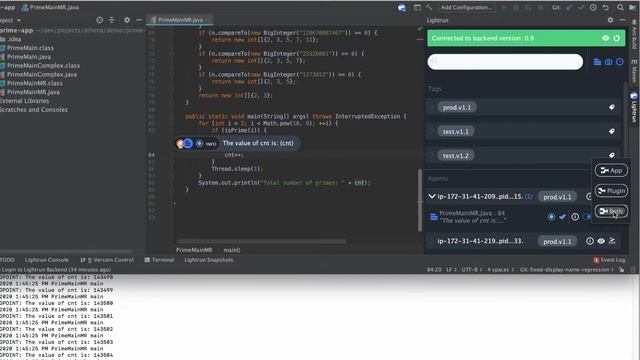Click locate-file target icon in Project panel
Image resolution: width=640 pixels, height=360 pixels.
click(x=99, y=20)
